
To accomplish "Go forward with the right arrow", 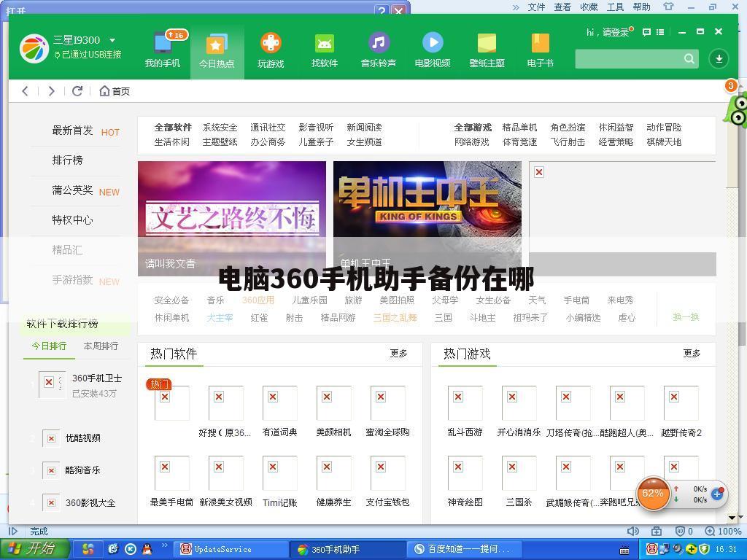I will [x=51, y=91].
